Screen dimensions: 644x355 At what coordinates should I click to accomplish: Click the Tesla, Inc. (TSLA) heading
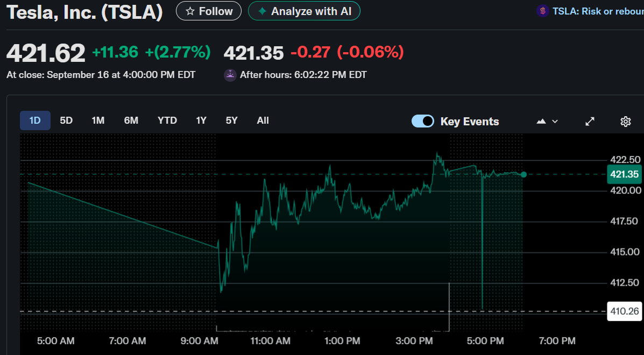tap(84, 13)
